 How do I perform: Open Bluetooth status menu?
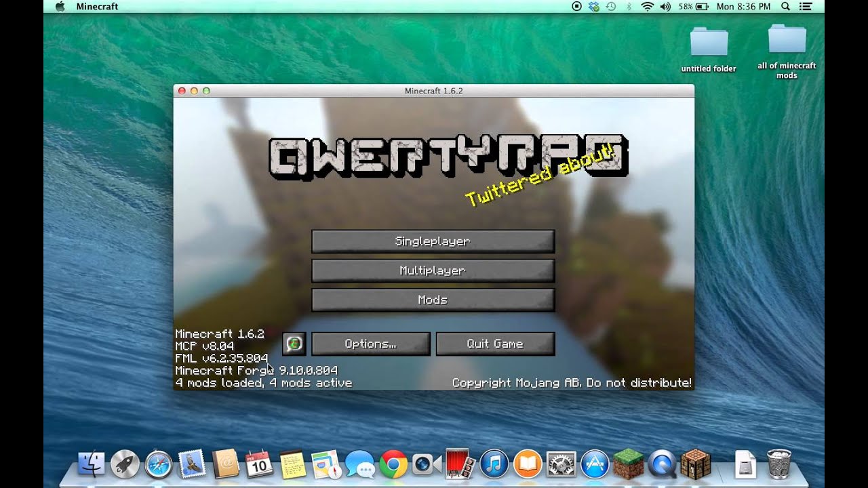(x=629, y=7)
